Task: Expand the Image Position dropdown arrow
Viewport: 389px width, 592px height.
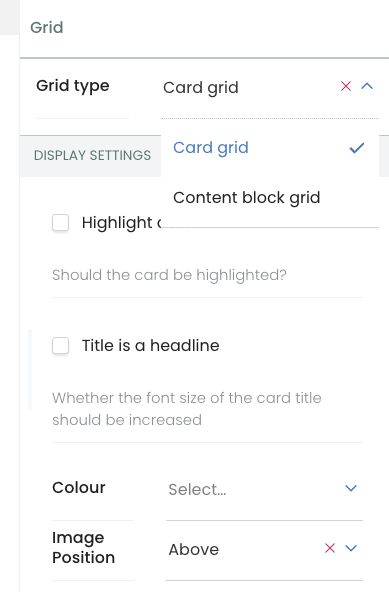Action: point(351,548)
